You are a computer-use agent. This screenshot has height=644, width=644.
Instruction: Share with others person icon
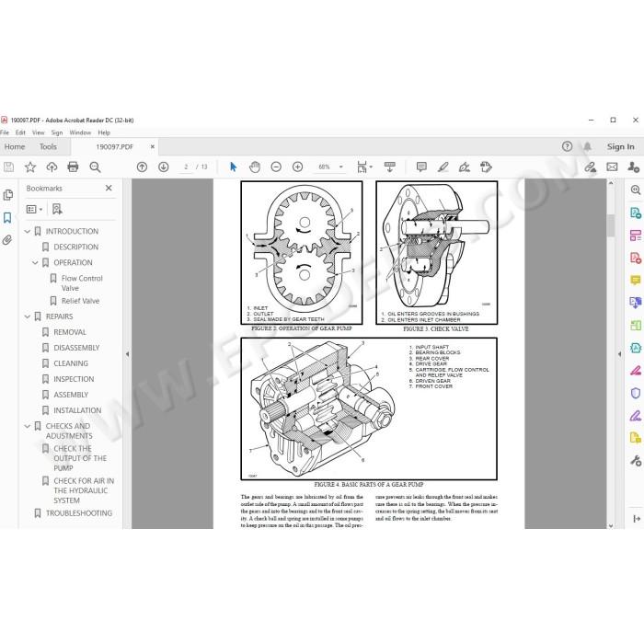coord(633,167)
